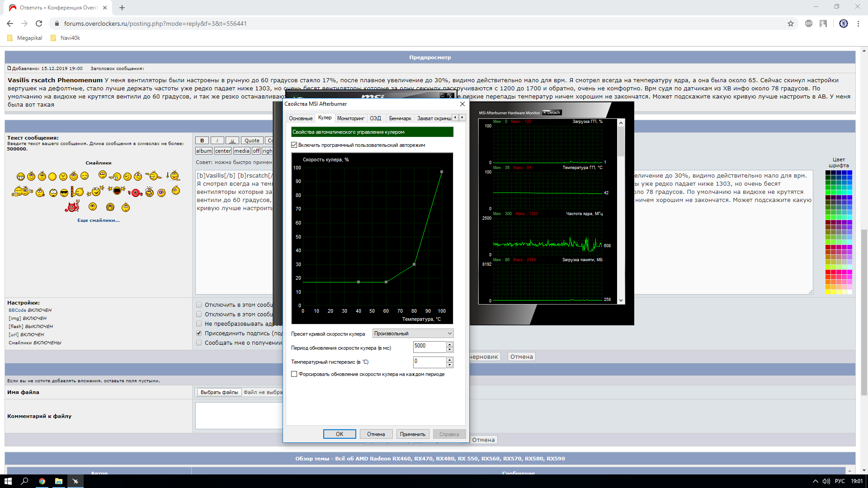Enable forced fan speed update on each period
The height and width of the screenshot is (488, 868).
pos(294,374)
